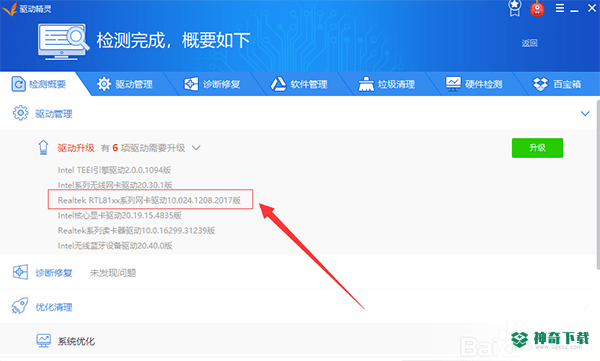Click the vertical scrollbar on the right
600x361 pixels.
(x=598, y=185)
